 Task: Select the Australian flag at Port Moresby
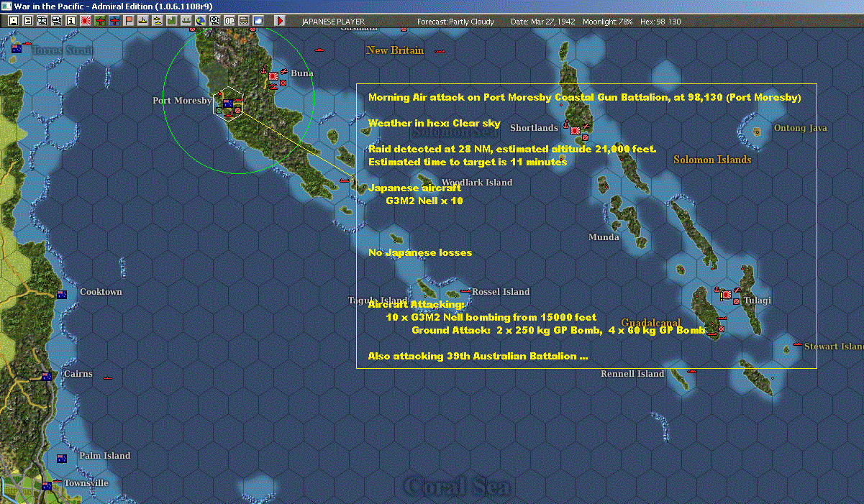tap(228, 104)
